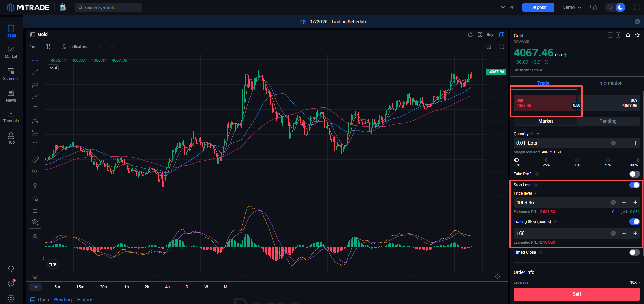Open Stop Loss Price level dropdown
This screenshot has height=304, width=644.
(536, 193)
